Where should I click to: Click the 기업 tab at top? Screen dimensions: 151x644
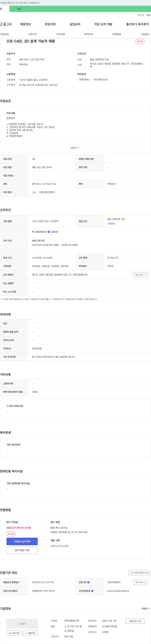19,9
